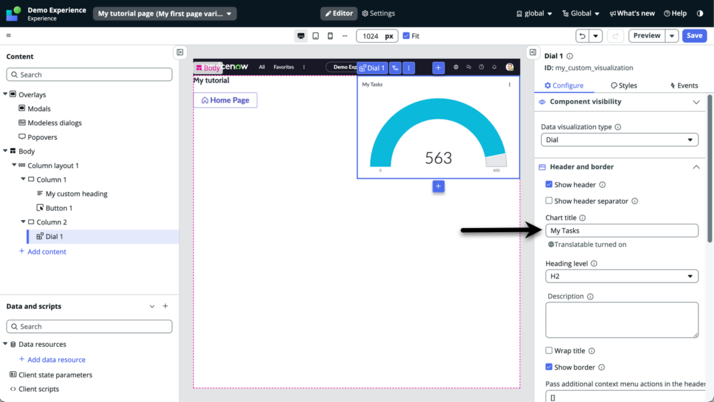714x402 pixels.
Task: Click plus button below Dial canvas component
Action: pyautogui.click(x=439, y=186)
